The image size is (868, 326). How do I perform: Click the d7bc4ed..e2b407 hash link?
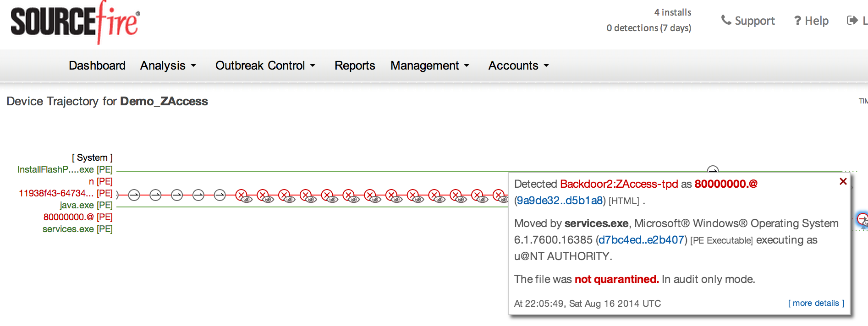click(x=641, y=240)
